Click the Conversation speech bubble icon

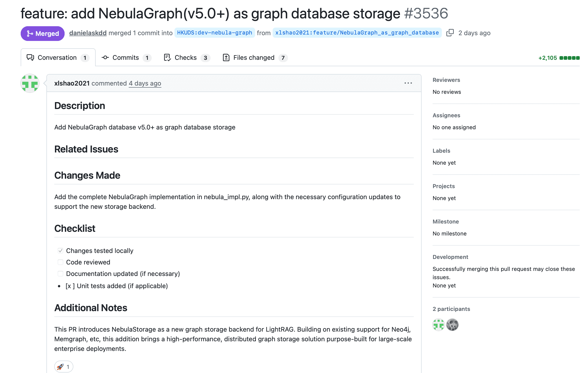(x=30, y=57)
